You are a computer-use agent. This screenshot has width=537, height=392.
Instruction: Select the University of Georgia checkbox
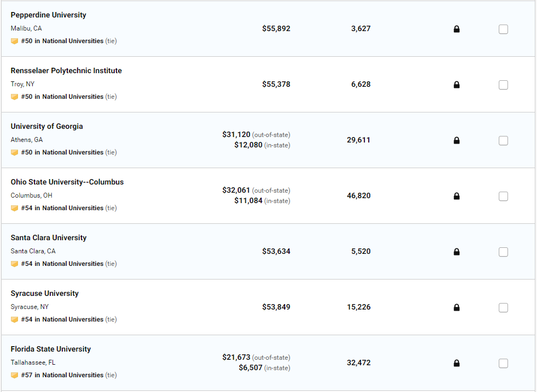tap(503, 140)
